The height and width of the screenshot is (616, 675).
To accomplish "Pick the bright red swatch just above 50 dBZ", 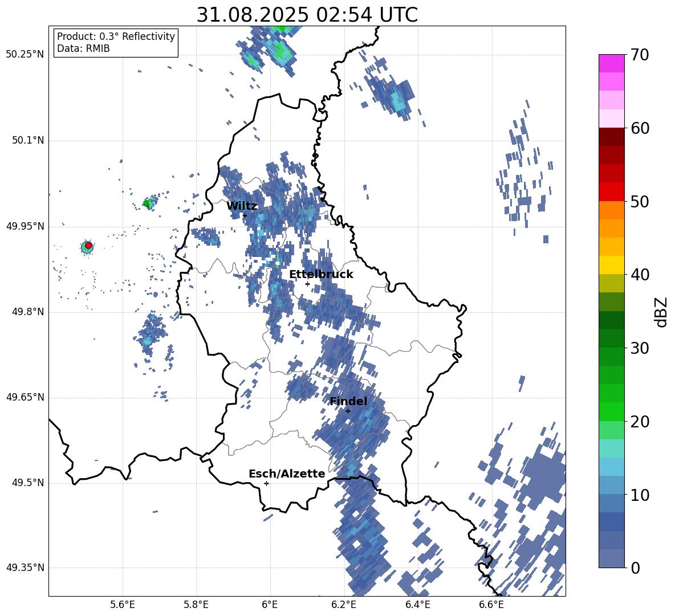I will click(611, 191).
